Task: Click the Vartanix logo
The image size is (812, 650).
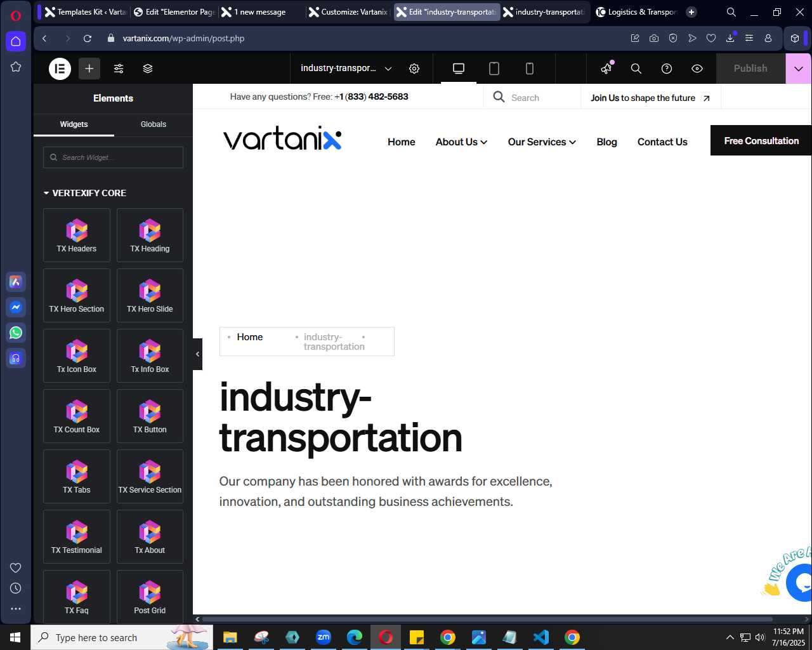Action: click(x=282, y=139)
